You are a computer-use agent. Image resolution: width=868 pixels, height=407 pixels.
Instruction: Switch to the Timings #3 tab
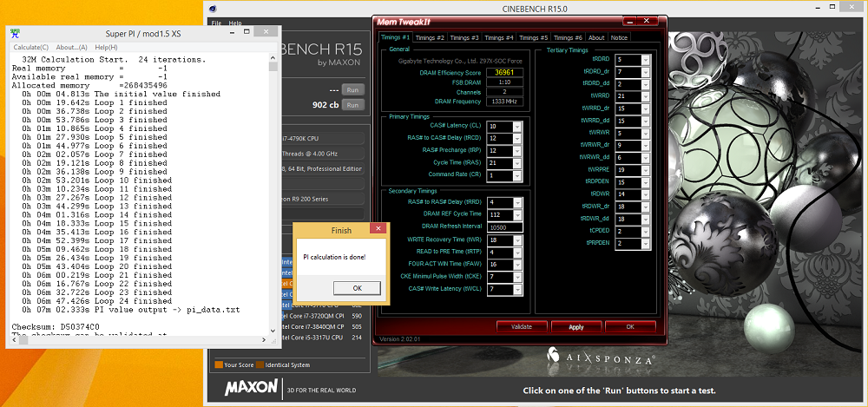[464, 37]
